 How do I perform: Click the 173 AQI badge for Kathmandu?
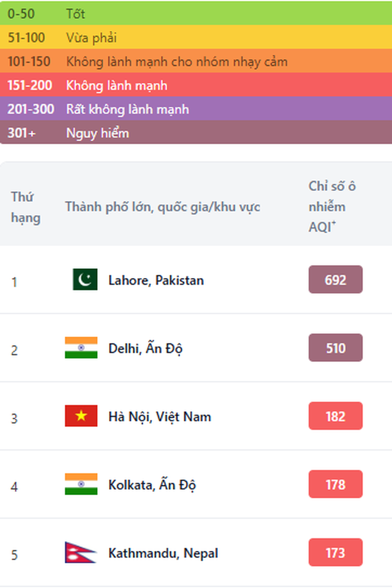click(x=335, y=552)
